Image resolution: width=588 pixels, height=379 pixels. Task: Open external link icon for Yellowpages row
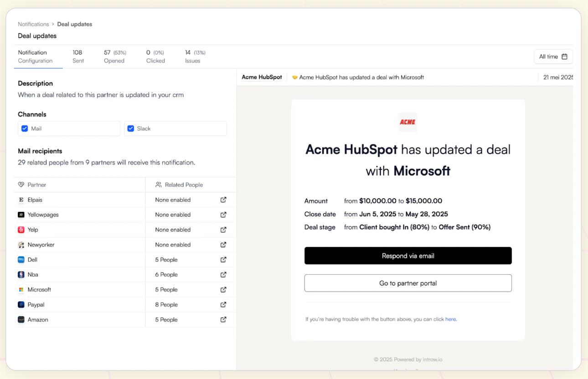click(x=223, y=215)
